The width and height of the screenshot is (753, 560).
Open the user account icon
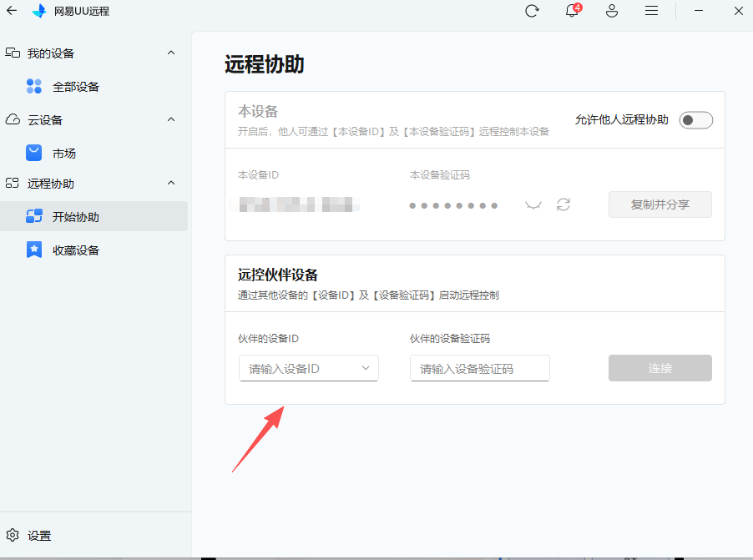tap(612, 11)
